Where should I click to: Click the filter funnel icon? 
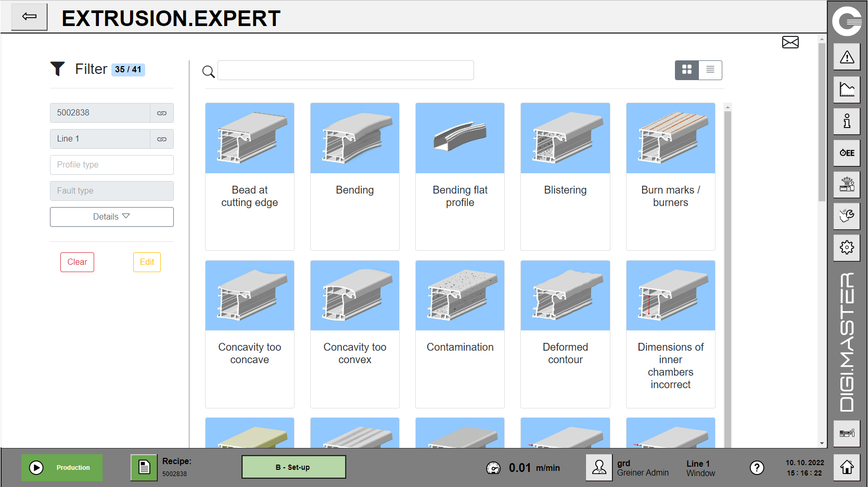point(57,69)
